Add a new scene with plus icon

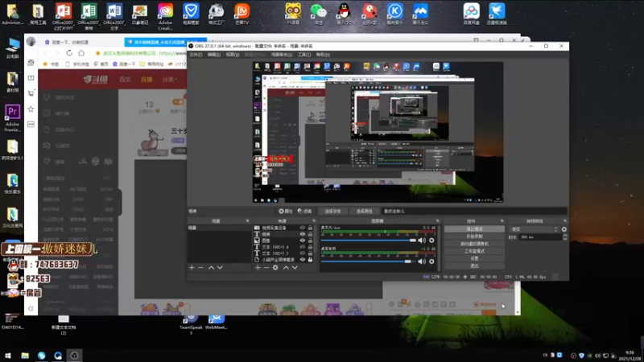coord(192,268)
